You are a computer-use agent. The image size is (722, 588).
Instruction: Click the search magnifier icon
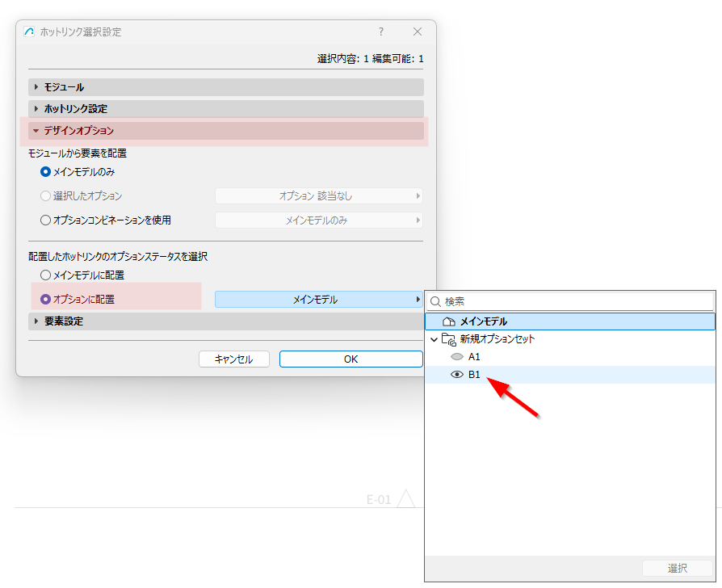[435, 301]
